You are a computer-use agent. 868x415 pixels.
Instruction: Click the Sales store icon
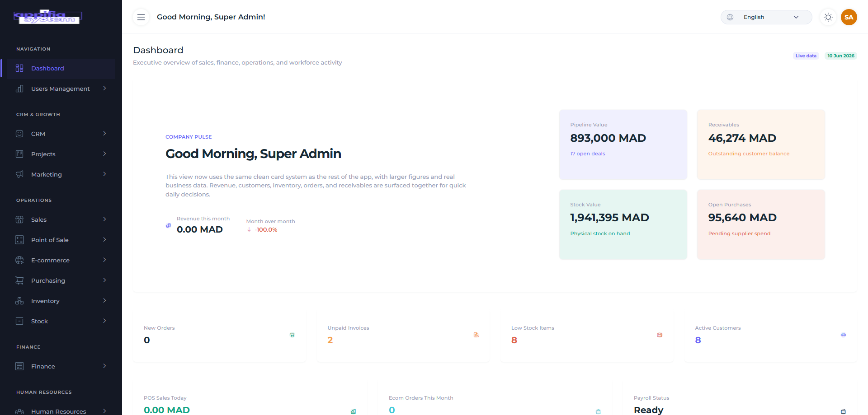(19, 219)
